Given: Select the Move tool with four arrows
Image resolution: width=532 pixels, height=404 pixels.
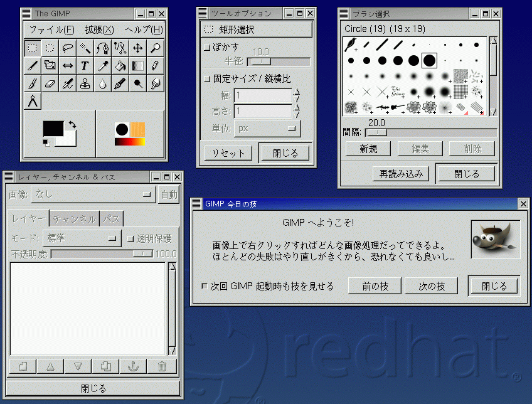Looking at the screenshot, I should click(138, 48).
